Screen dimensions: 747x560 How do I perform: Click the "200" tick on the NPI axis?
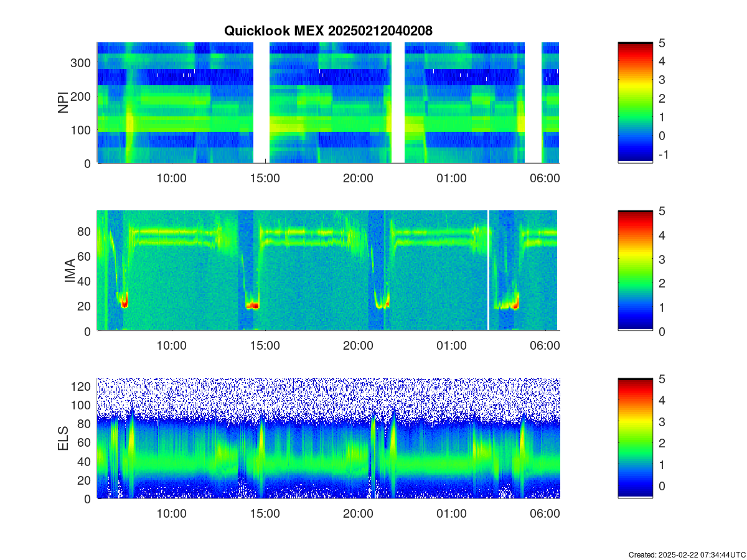[x=82, y=96]
